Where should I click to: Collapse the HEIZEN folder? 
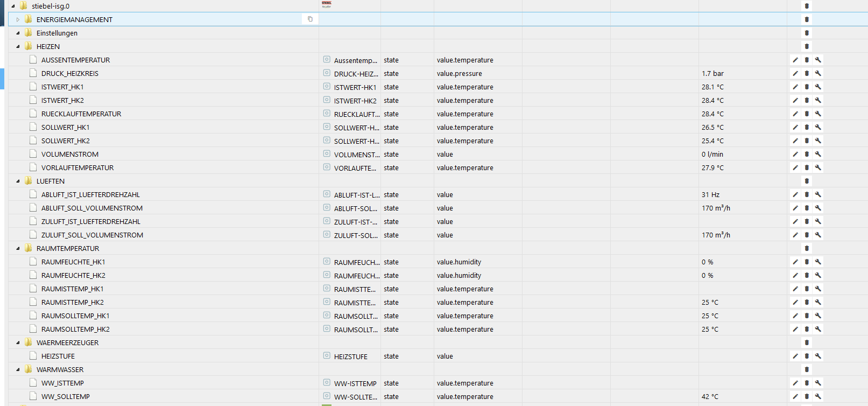tap(18, 46)
